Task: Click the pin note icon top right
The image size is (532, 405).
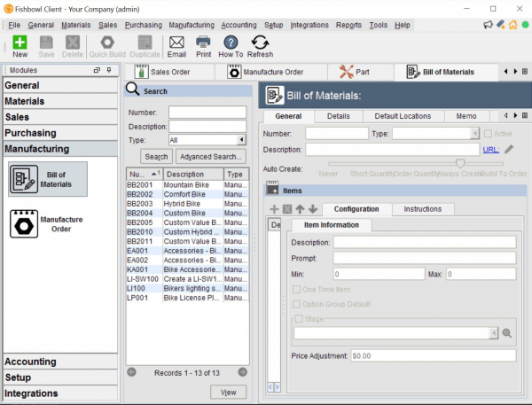Action: point(501,25)
